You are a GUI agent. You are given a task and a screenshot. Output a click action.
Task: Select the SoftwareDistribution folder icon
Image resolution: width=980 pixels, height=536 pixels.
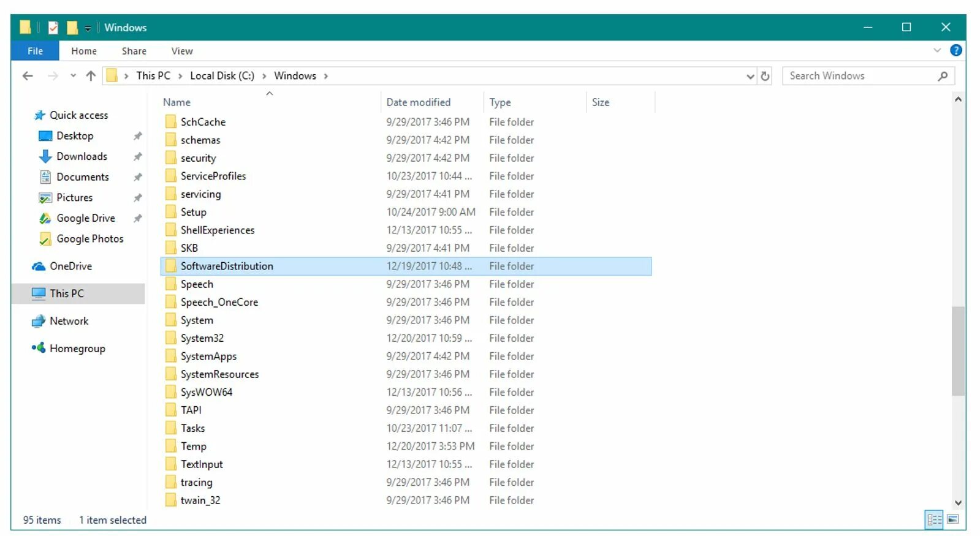coord(170,266)
